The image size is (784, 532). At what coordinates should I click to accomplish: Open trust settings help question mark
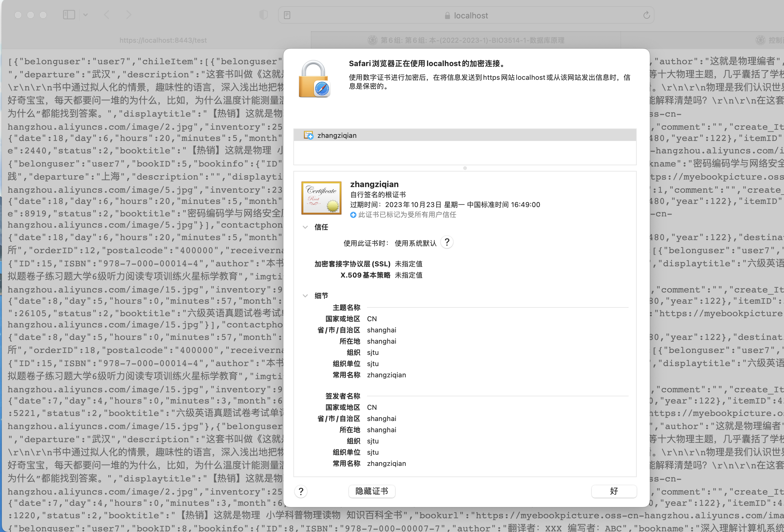(447, 242)
